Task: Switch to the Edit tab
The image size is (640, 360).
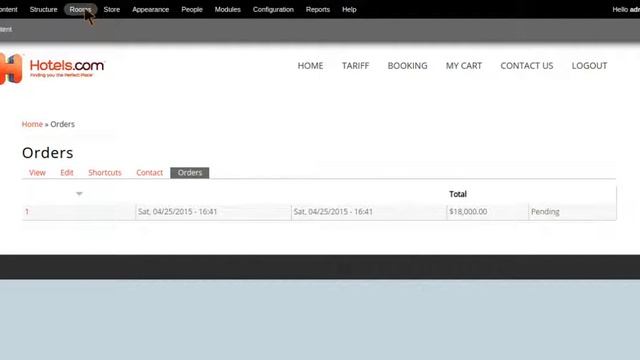Action: (x=67, y=173)
